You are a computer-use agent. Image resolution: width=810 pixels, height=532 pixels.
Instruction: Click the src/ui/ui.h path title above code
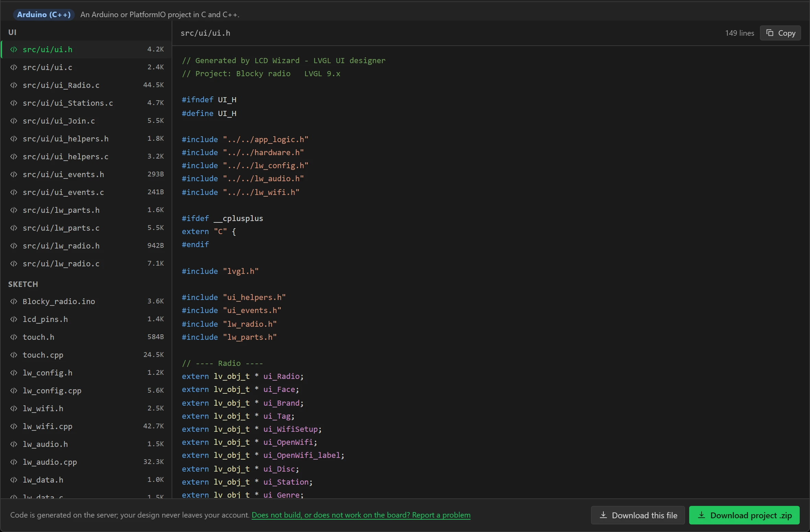(x=205, y=33)
